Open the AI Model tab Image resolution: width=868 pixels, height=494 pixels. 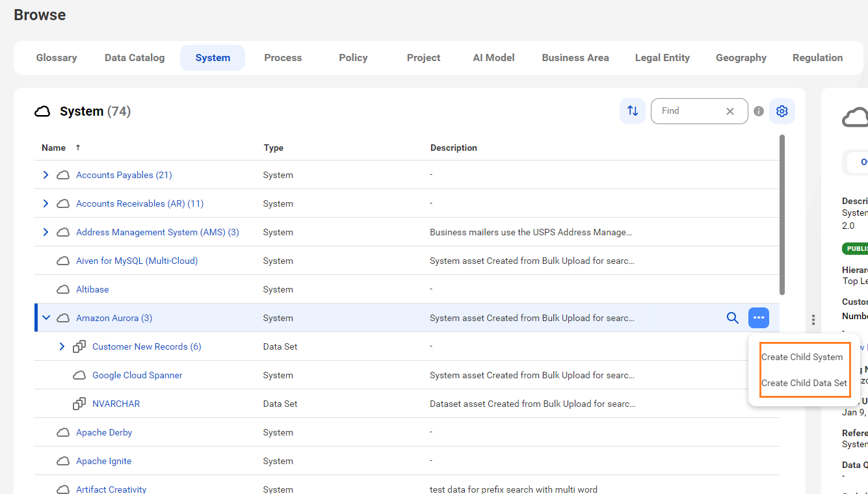click(x=493, y=58)
